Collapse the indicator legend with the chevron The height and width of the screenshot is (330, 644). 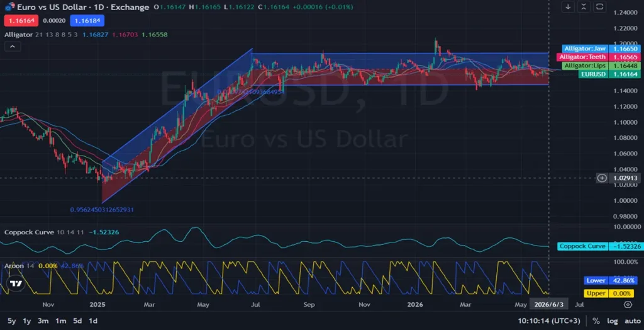[x=13, y=47]
